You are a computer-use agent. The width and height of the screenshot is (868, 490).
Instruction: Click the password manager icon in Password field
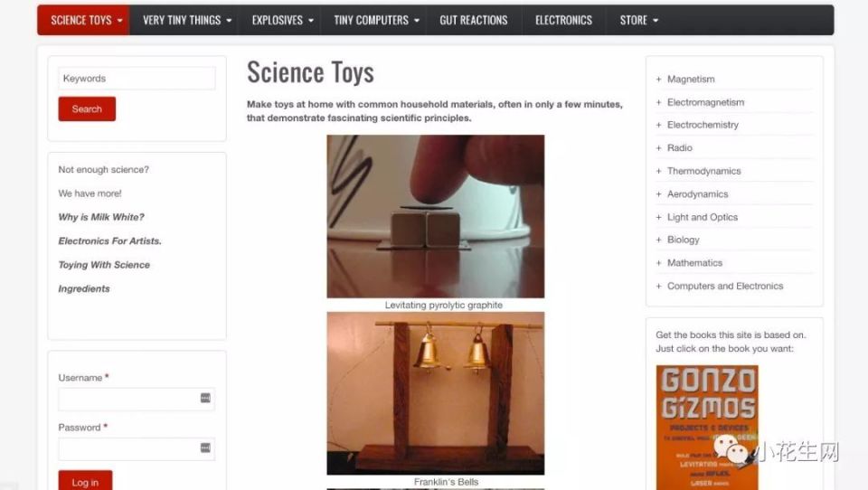(205, 448)
